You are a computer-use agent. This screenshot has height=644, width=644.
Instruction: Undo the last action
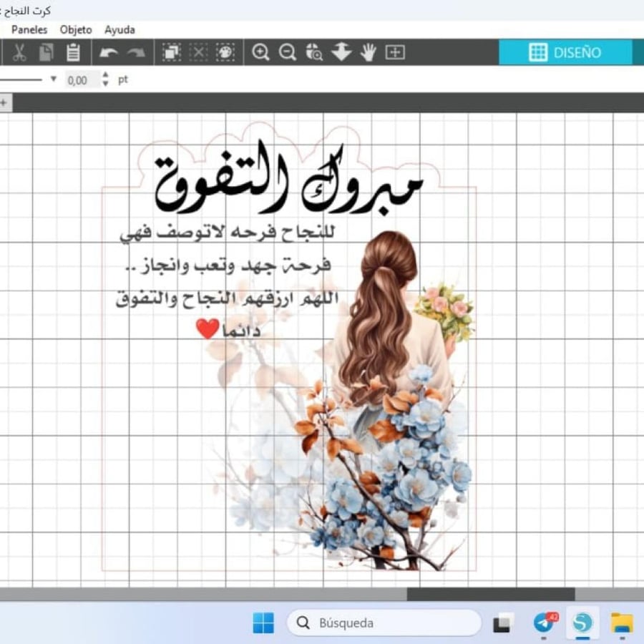click(109, 52)
